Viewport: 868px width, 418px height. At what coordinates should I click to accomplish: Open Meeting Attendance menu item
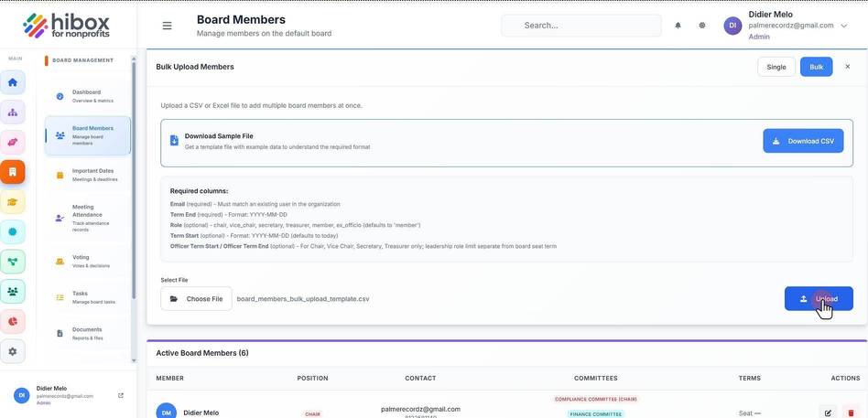point(88,218)
